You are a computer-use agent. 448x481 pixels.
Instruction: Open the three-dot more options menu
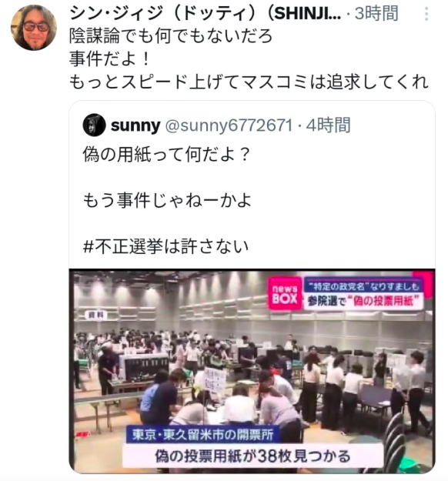(426, 14)
